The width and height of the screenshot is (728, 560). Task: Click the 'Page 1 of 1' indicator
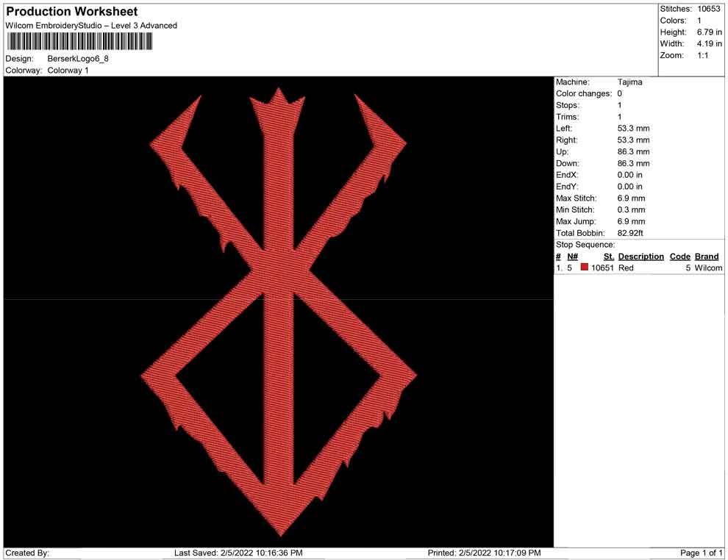[x=701, y=553]
